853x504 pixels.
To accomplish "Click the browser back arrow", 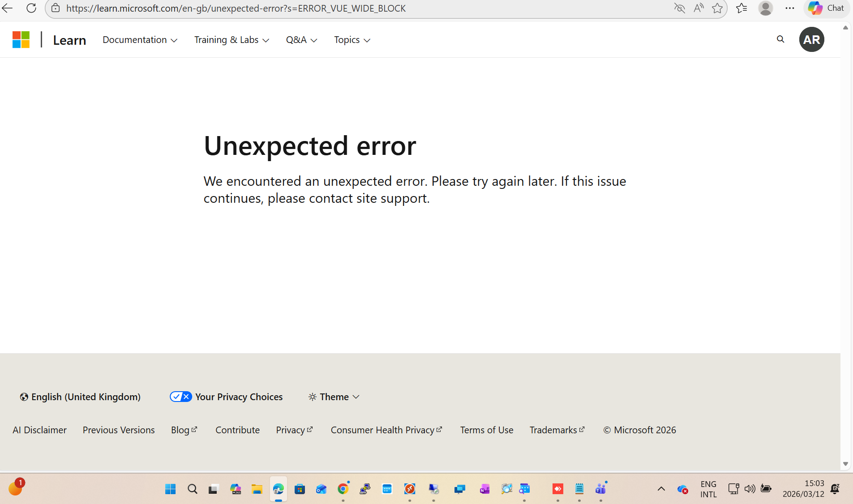I will point(8,8).
